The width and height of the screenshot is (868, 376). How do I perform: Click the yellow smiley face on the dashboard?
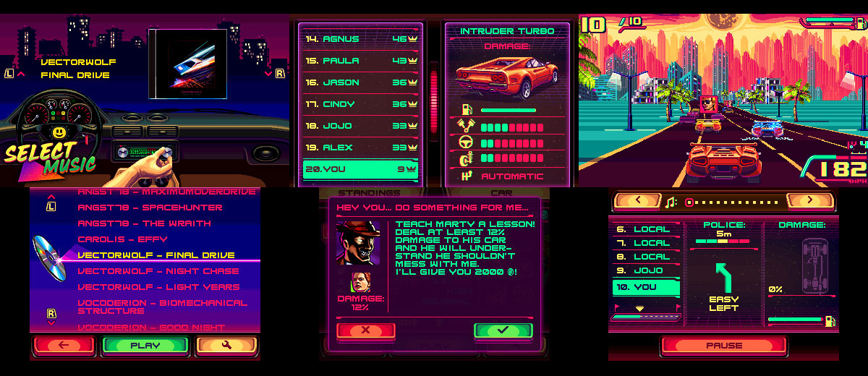59,134
